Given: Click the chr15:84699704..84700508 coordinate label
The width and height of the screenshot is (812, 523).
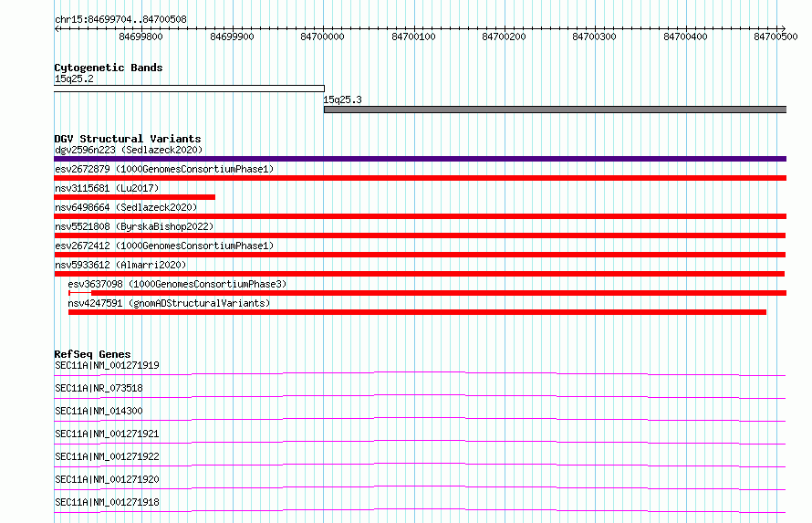Looking at the screenshot, I should [120, 19].
